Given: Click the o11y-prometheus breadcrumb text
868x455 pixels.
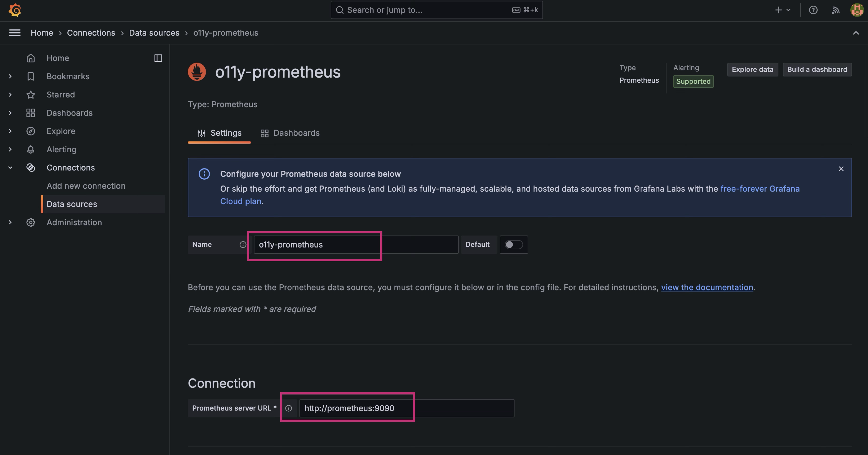Looking at the screenshot, I should (x=225, y=33).
